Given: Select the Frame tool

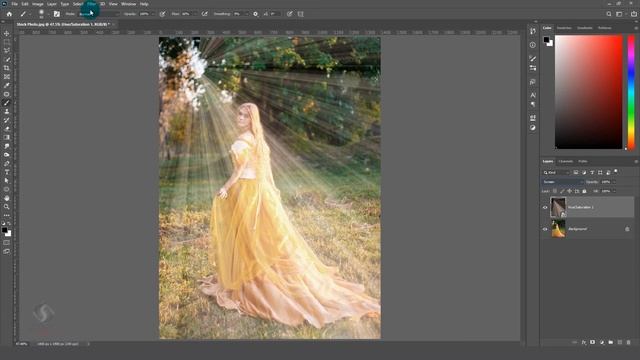Looking at the screenshot, I should pyautogui.click(x=7, y=77).
